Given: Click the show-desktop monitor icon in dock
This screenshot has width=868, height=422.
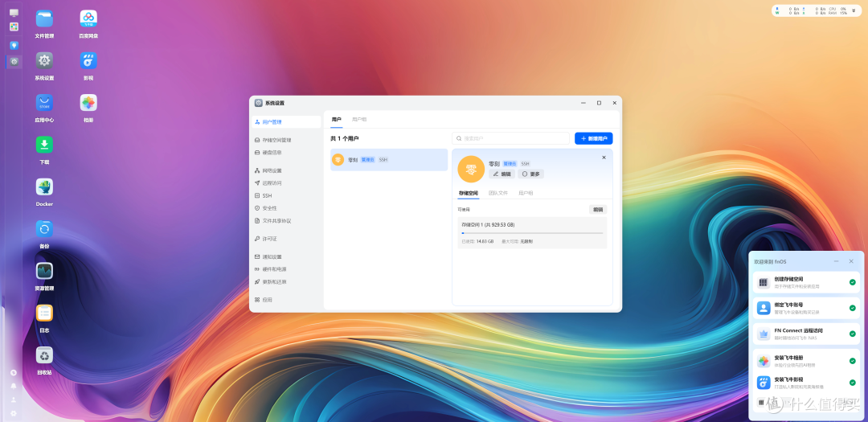Looking at the screenshot, I should pyautogui.click(x=14, y=13).
